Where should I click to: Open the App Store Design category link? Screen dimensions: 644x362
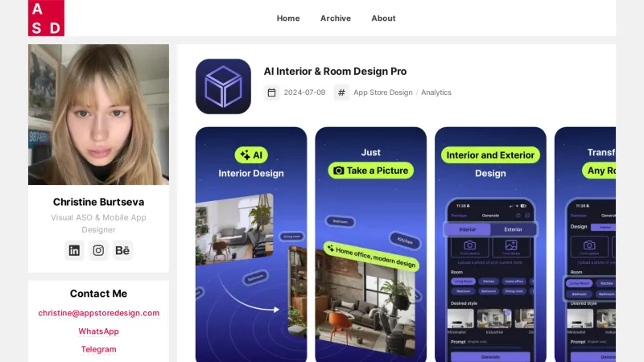point(383,93)
